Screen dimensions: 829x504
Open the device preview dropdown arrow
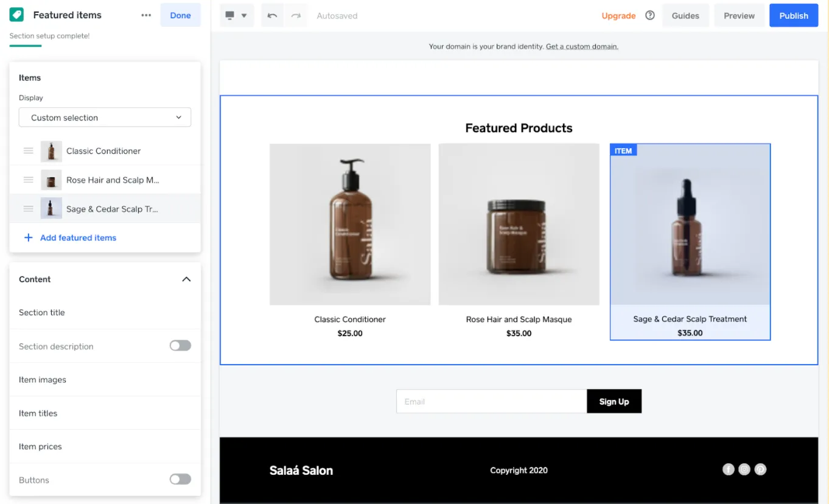coord(243,15)
